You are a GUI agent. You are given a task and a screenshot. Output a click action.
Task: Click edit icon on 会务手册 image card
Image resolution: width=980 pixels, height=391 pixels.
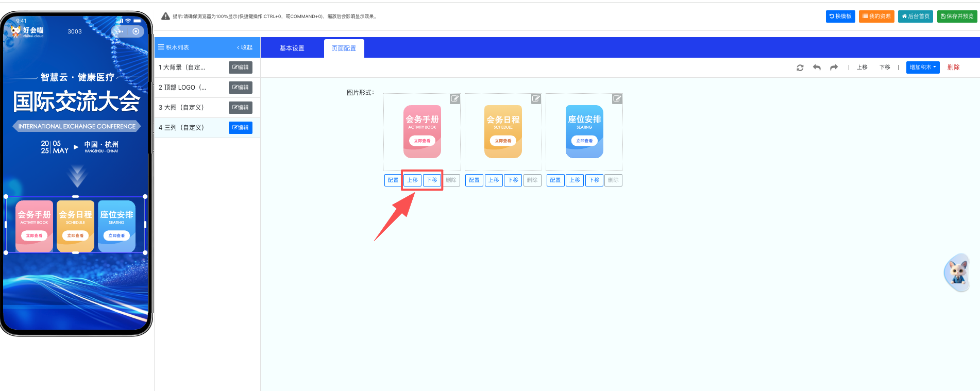tap(454, 99)
